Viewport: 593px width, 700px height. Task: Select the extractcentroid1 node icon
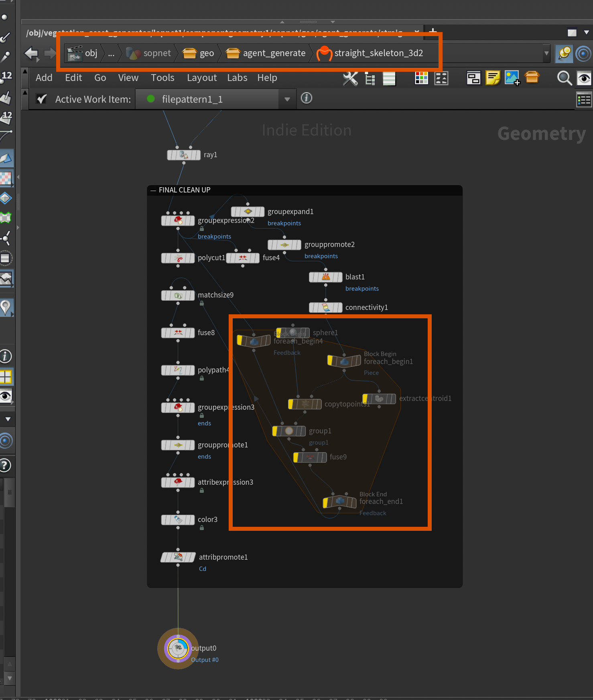click(379, 399)
